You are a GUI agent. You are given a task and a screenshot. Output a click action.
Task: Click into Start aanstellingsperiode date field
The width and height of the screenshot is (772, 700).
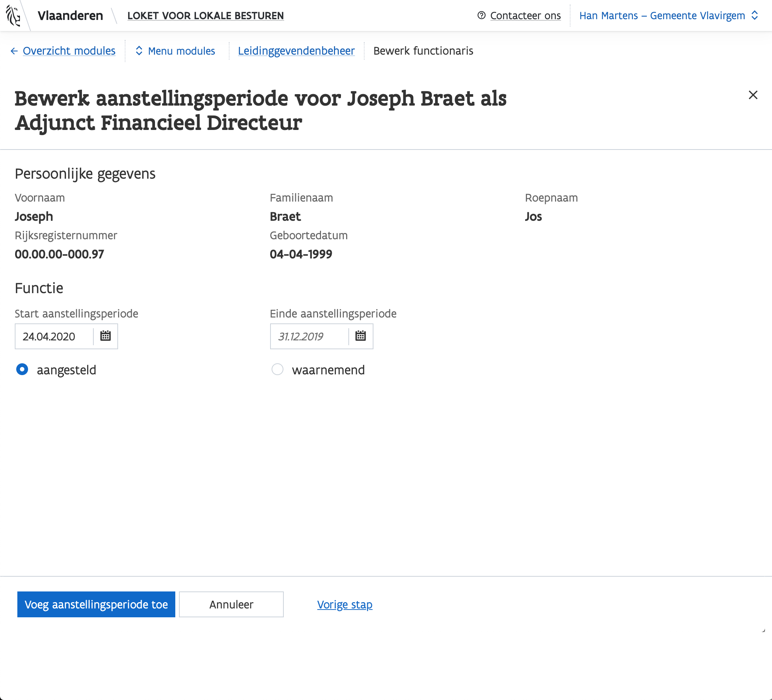pos(54,336)
